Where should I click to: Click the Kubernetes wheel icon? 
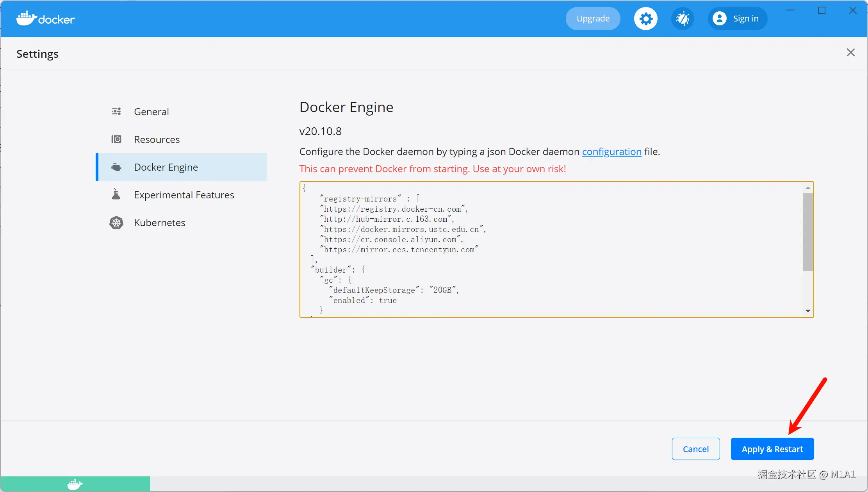pyautogui.click(x=116, y=223)
